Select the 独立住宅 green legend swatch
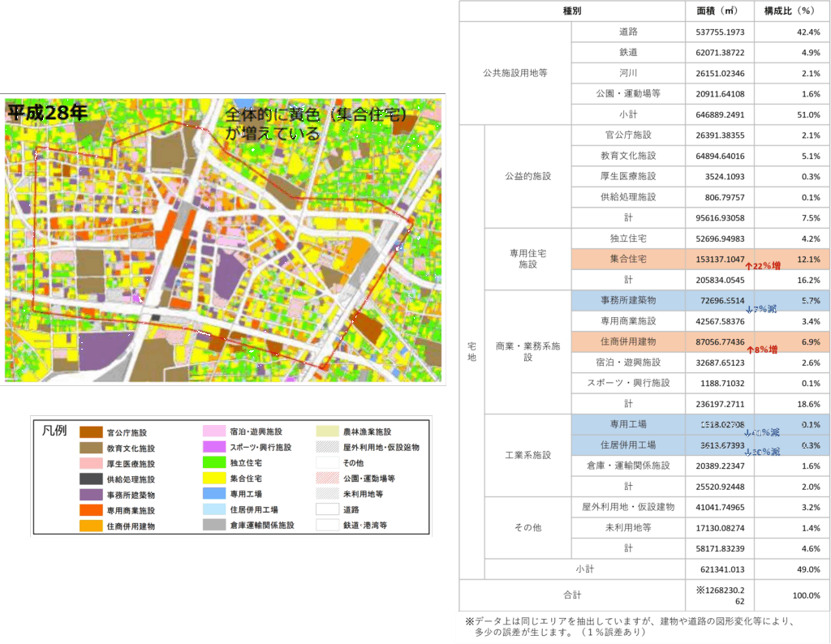Image resolution: width=831 pixels, height=644 pixels. pyautogui.click(x=214, y=462)
